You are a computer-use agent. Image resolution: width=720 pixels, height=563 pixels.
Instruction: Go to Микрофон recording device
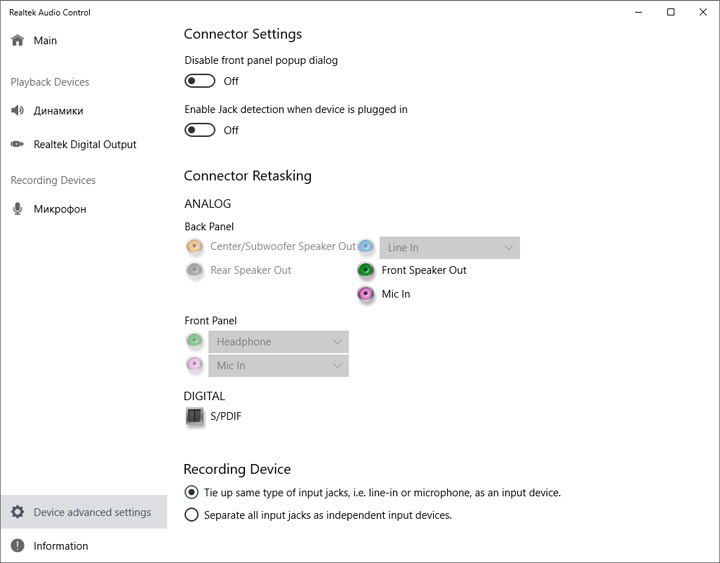coord(59,209)
